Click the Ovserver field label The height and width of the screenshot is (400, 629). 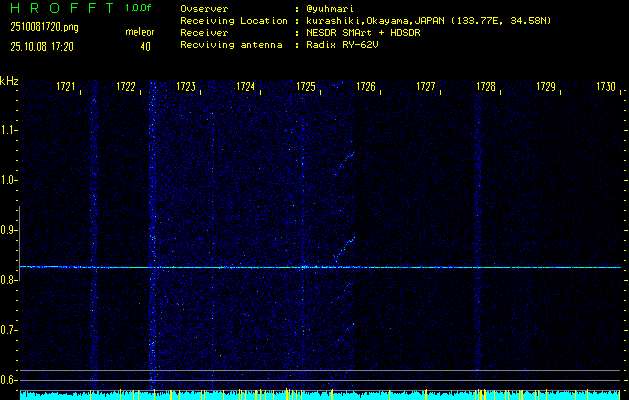[x=204, y=9]
